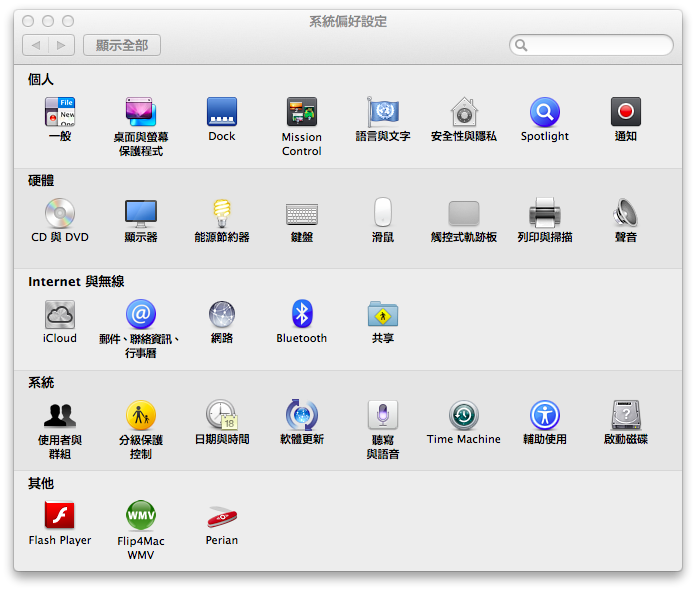Open the Dock preferences pane
Image resolution: width=696 pixels, height=591 pixels.
click(x=222, y=112)
